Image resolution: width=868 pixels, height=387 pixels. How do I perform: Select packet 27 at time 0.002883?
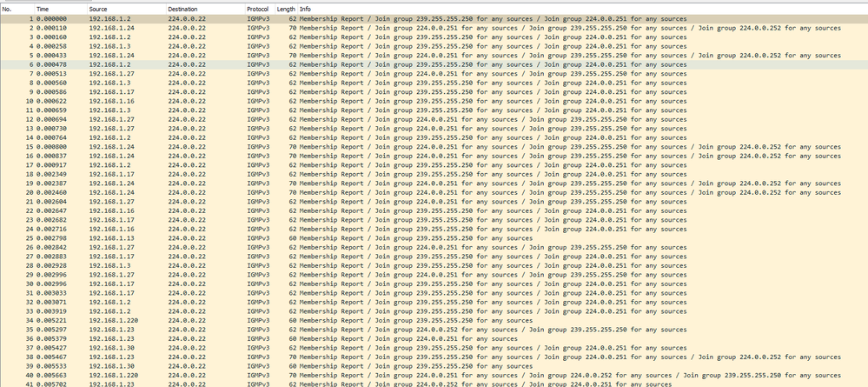tap(434, 257)
